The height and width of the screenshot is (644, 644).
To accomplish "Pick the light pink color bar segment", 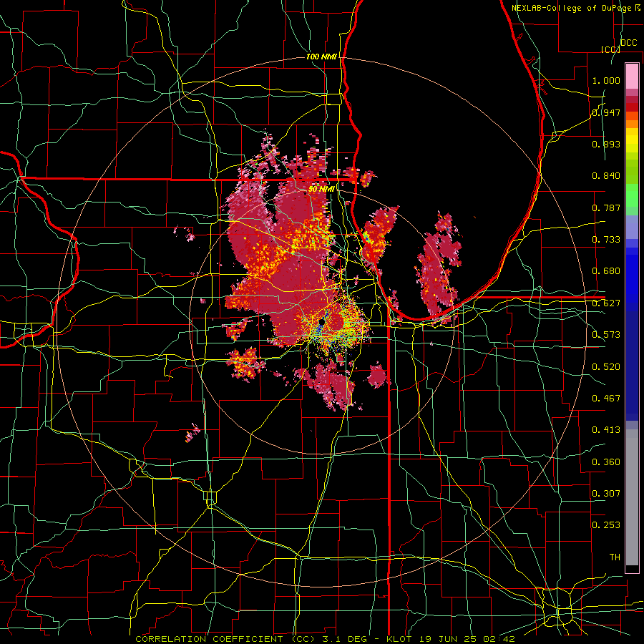I will click(x=632, y=76).
